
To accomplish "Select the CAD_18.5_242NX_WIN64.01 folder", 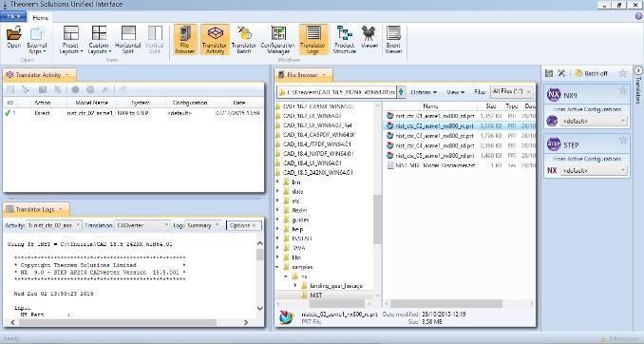I will 317,172.
